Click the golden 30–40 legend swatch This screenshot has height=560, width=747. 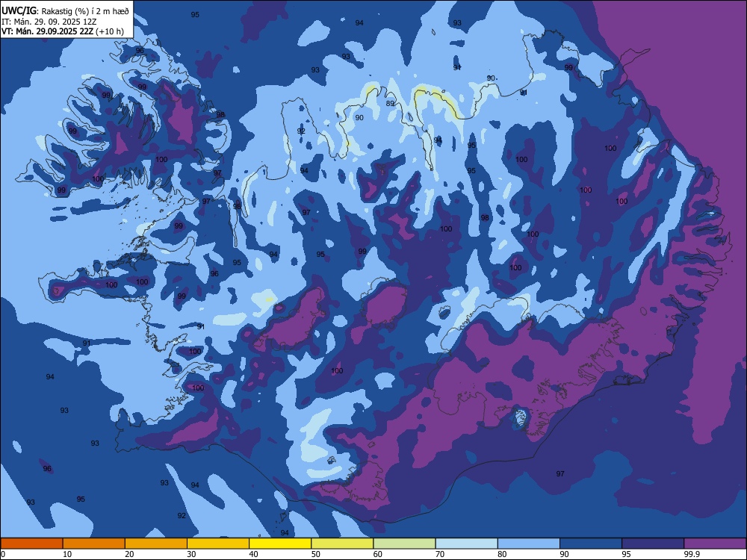218,544
